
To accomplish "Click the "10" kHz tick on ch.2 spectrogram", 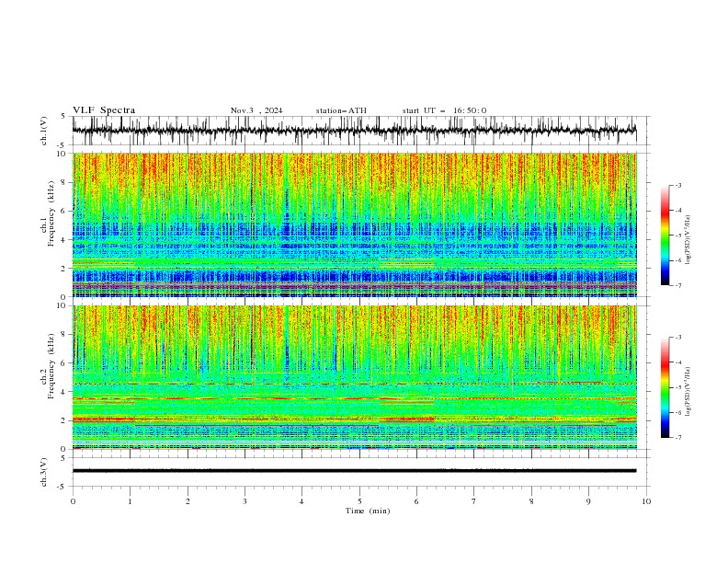I will [62, 305].
